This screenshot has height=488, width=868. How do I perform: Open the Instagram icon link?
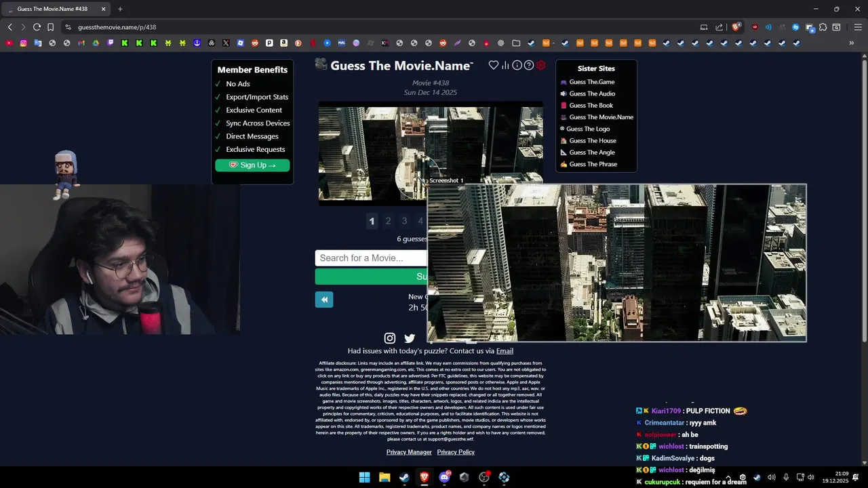390,338
